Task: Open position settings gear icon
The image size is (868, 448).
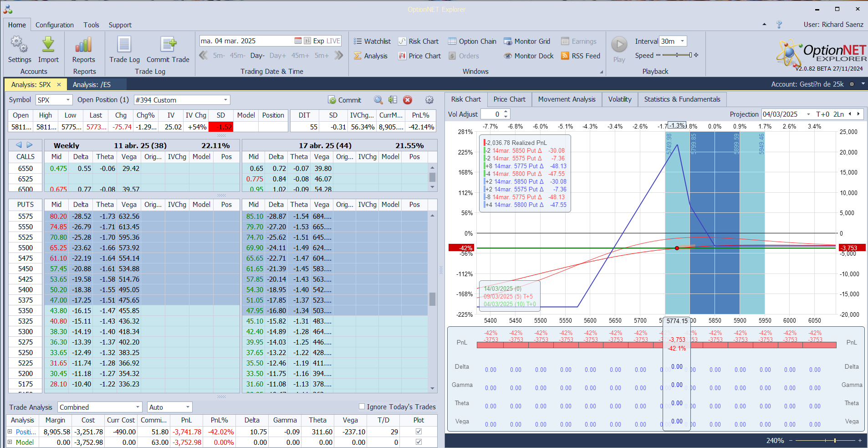Action: click(x=429, y=100)
